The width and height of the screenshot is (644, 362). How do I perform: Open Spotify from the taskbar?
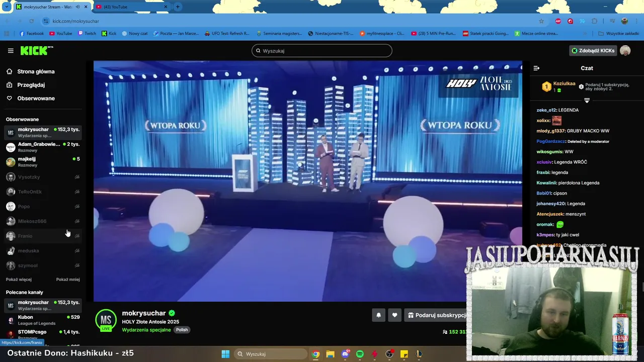pyautogui.click(x=360, y=354)
